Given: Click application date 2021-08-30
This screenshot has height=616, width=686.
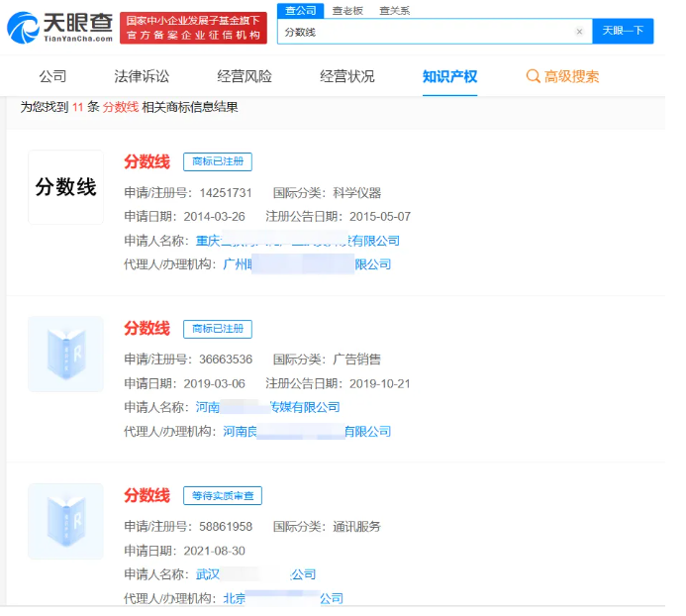Looking at the screenshot, I should pos(215,551).
